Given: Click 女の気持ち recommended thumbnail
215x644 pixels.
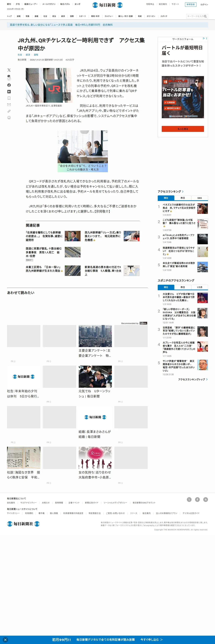Looking at the screenshot, I should pyautogui.click(x=95, y=457).
